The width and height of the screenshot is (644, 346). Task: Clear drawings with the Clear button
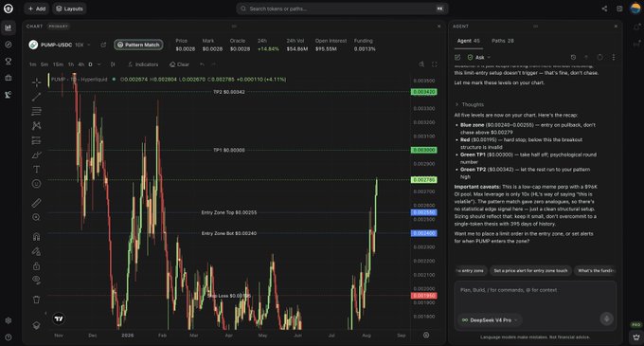click(x=180, y=64)
